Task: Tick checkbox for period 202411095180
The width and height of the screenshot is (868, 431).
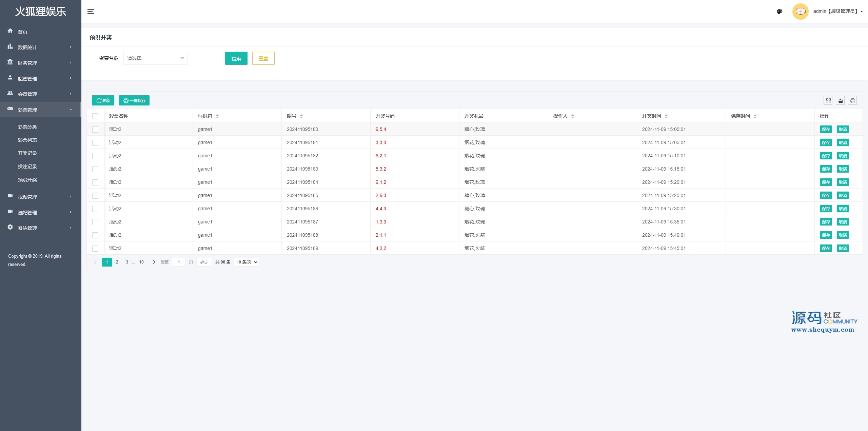Action: click(95, 130)
